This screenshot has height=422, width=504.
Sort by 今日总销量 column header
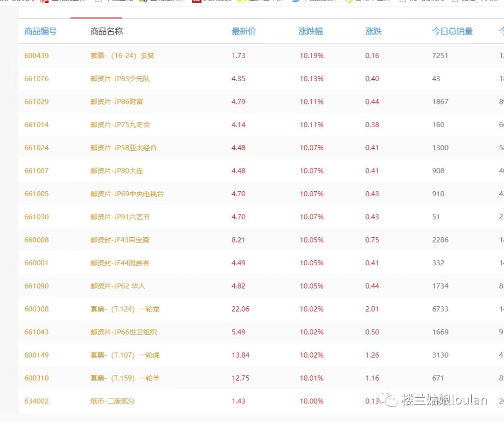coord(452,31)
